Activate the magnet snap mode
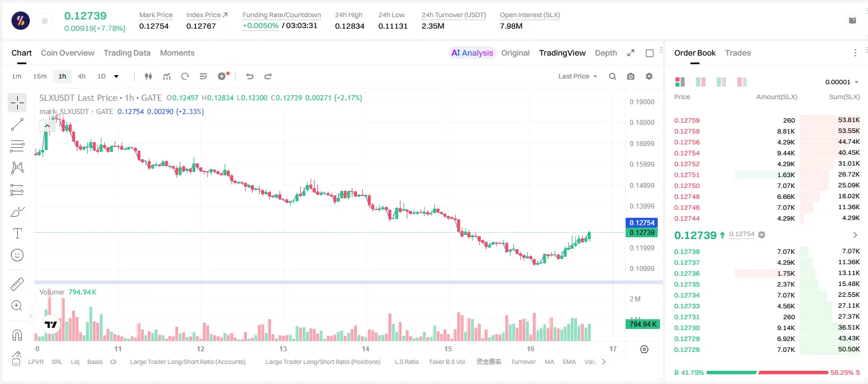 [x=17, y=335]
